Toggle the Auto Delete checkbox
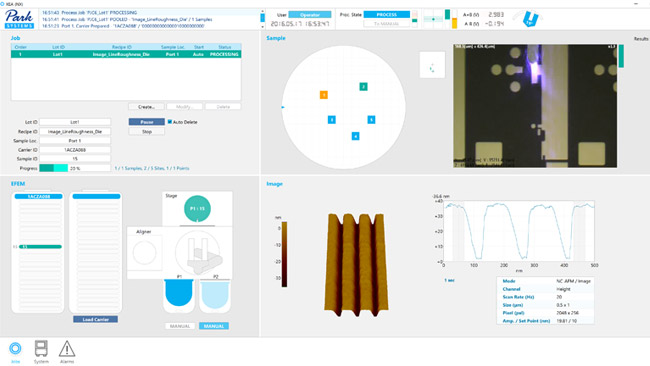The image size is (650, 366). point(170,122)
